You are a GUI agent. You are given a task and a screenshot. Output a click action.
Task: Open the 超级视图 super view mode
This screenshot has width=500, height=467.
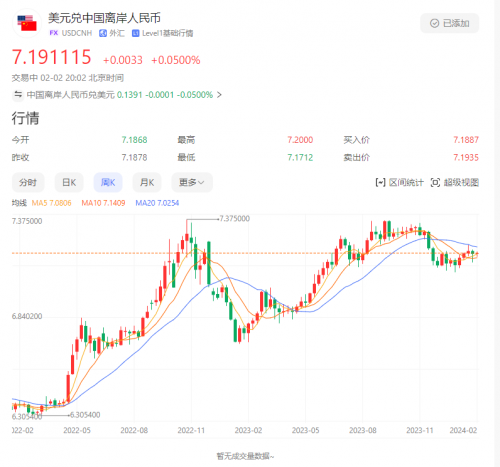[x=455, y=183]
